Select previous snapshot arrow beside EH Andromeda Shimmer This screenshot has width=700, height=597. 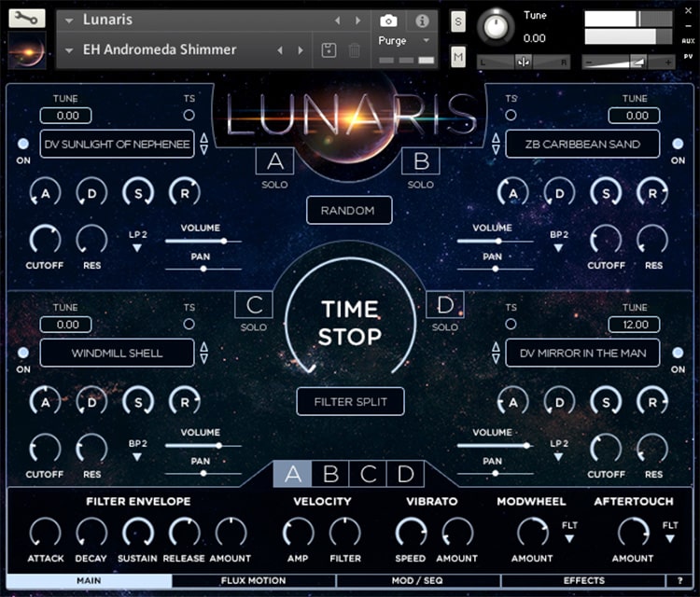[x=280, y=50]
